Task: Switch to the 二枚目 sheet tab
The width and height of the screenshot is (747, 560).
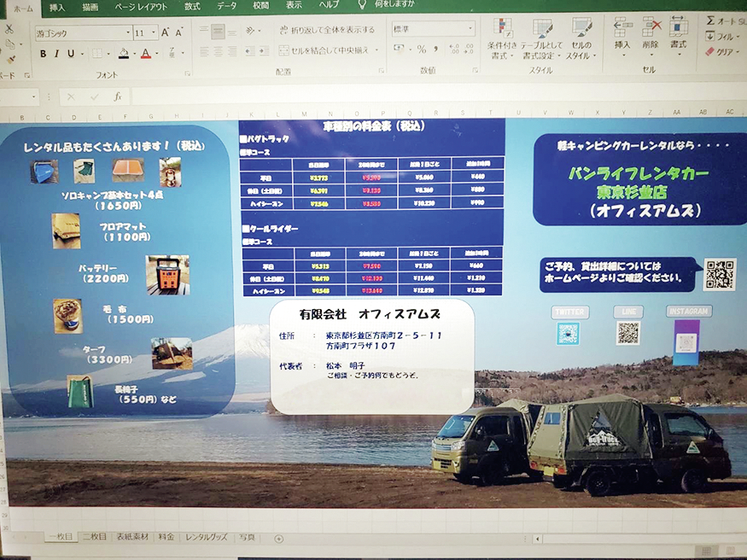Action: [94, 537]
